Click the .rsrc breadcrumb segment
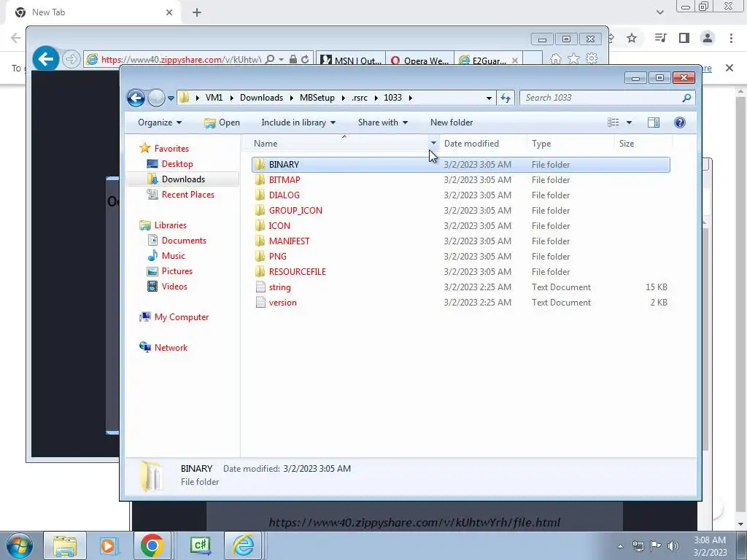 pos(359,98)
